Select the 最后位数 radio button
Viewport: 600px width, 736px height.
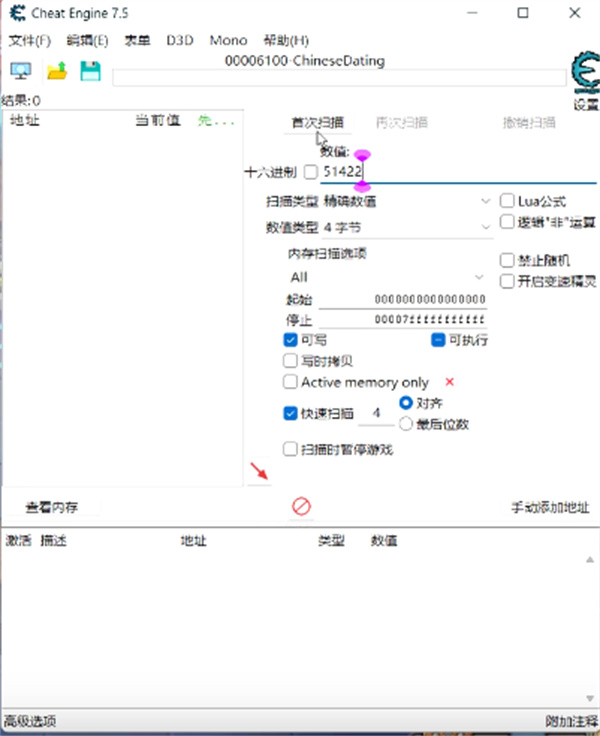point(406,424)
